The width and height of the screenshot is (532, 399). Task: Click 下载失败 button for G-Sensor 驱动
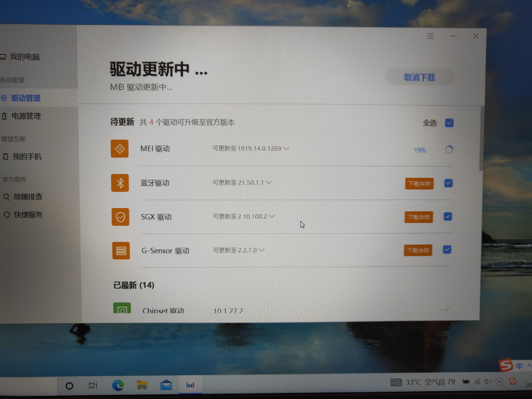coord(418,250)
